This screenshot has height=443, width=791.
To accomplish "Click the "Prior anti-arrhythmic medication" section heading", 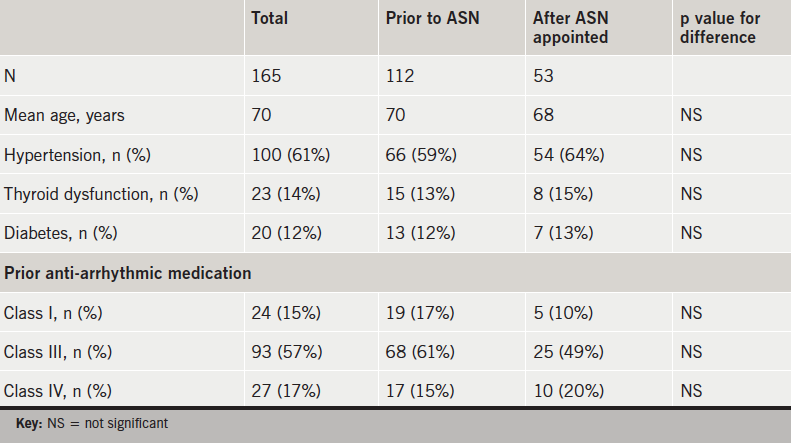I will (127, 272).
